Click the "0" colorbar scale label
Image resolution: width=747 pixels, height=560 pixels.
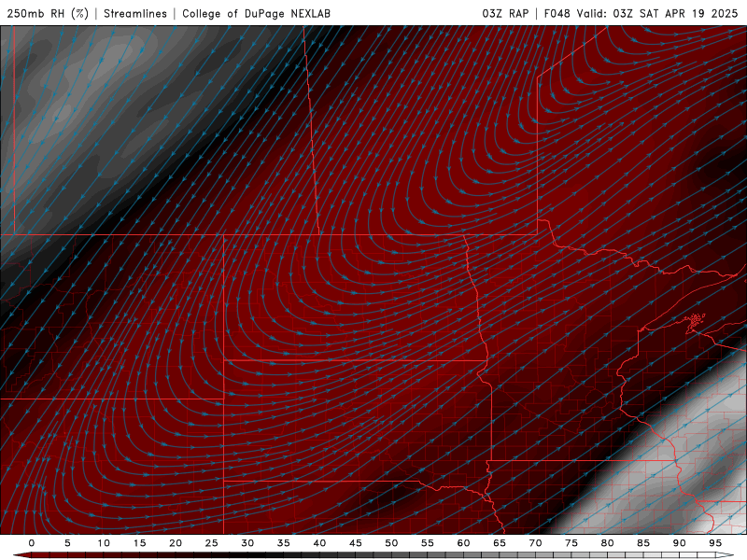pos(32,543)
